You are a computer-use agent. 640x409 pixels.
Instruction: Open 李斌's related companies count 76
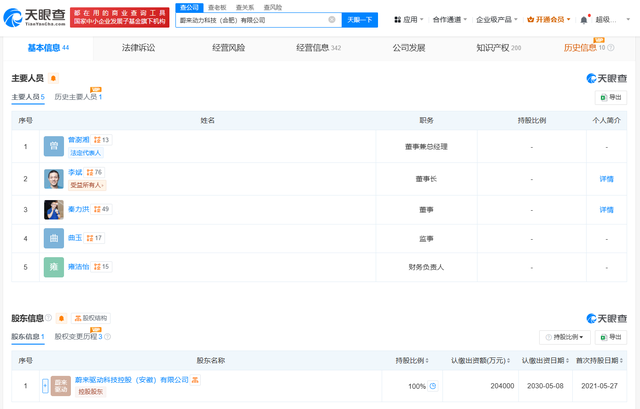tap(94, 172)
